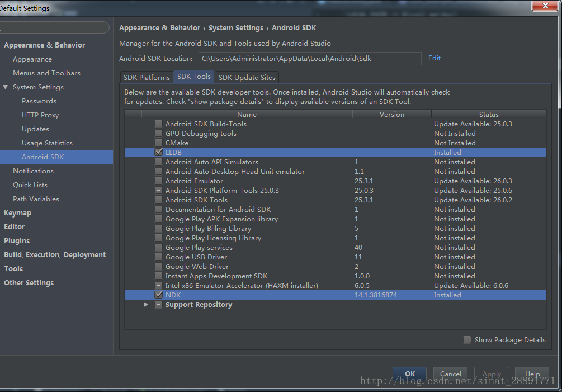
Task: Enable the CMake checkbox
Action: [x=158, y=143]
